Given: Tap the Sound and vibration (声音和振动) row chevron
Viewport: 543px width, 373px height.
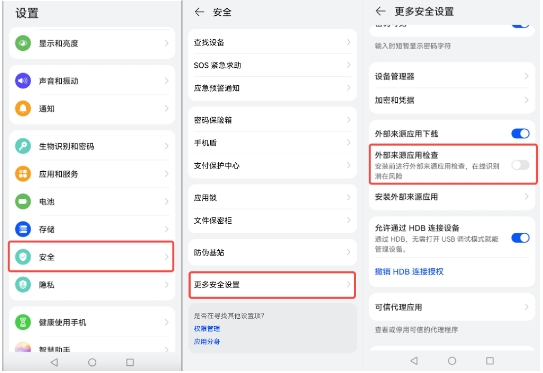Looking at the screenshot, I should click(x=167, y=81).
